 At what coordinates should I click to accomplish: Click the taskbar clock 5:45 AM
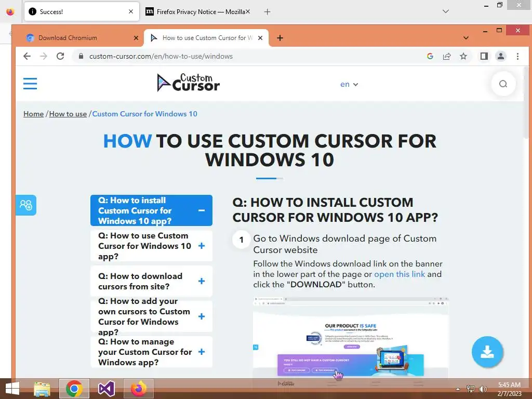click(509, 385)
